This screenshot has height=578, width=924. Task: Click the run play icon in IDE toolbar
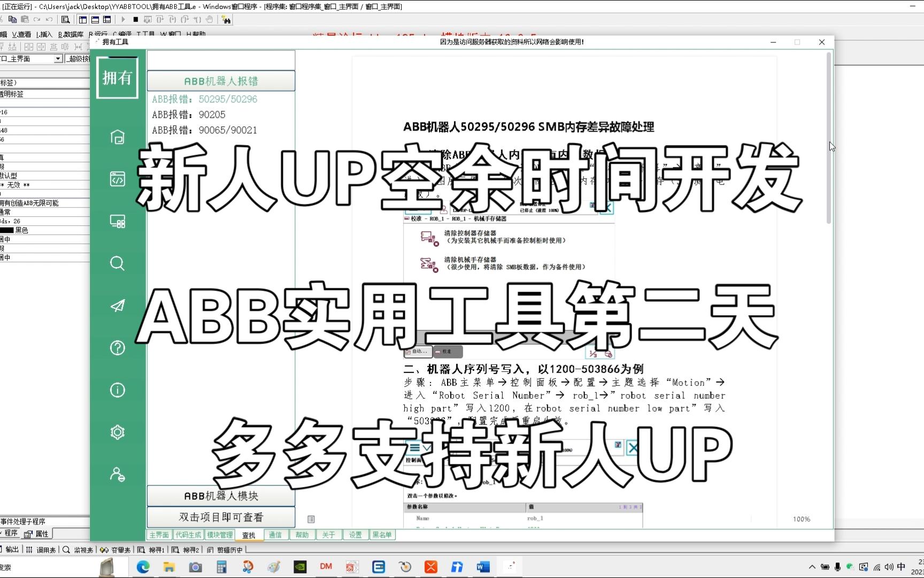124,19
